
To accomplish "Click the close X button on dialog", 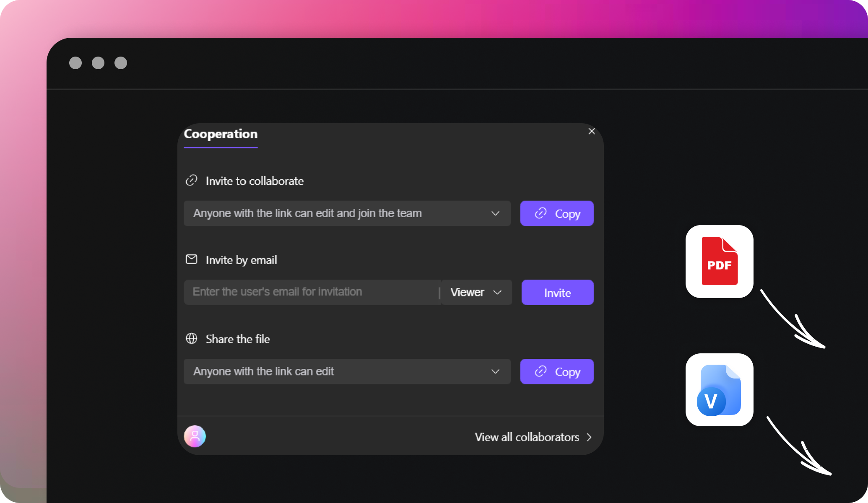I will [591, 131].
